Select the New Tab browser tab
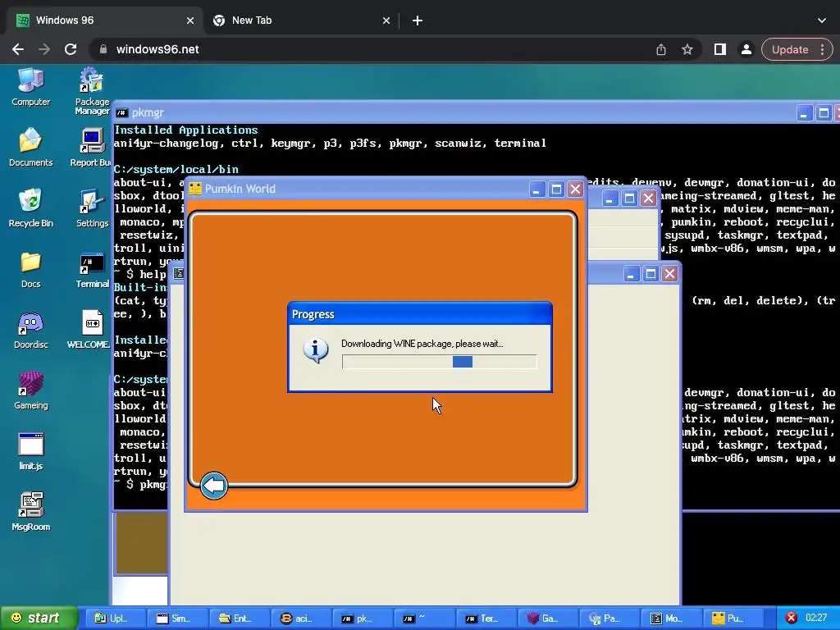The image size is (840, 630). tap(300, 21)
